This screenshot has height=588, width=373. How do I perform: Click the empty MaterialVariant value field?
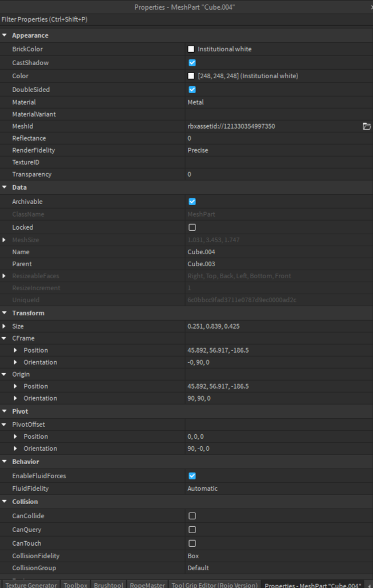click(279, 114)
